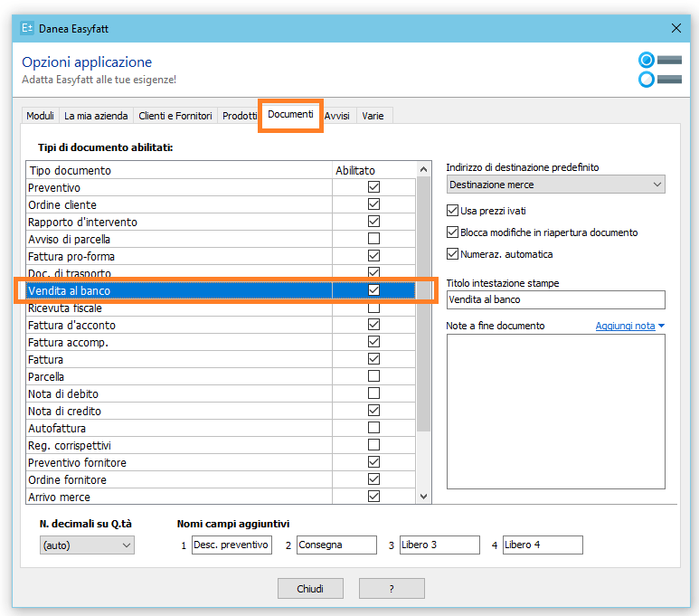Click the Tipo documento column header

click(179, 170)
